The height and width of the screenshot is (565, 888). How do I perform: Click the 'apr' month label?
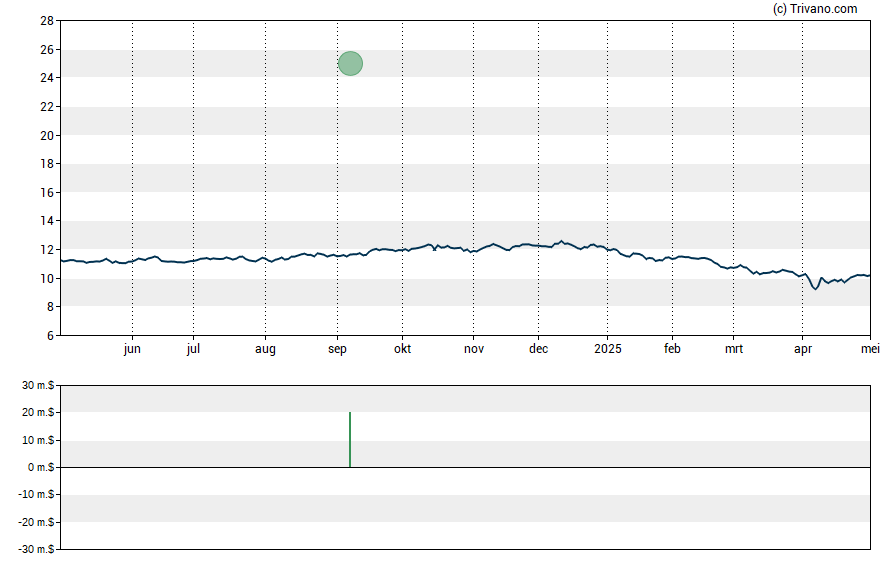pyautogui.click(x=803, y=349)
